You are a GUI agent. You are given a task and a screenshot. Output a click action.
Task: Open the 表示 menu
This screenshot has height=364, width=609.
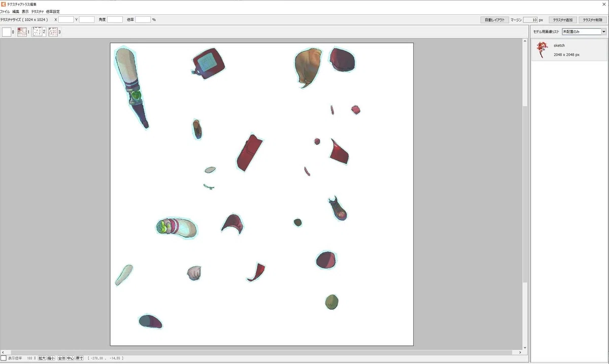[x=25, y=11]
